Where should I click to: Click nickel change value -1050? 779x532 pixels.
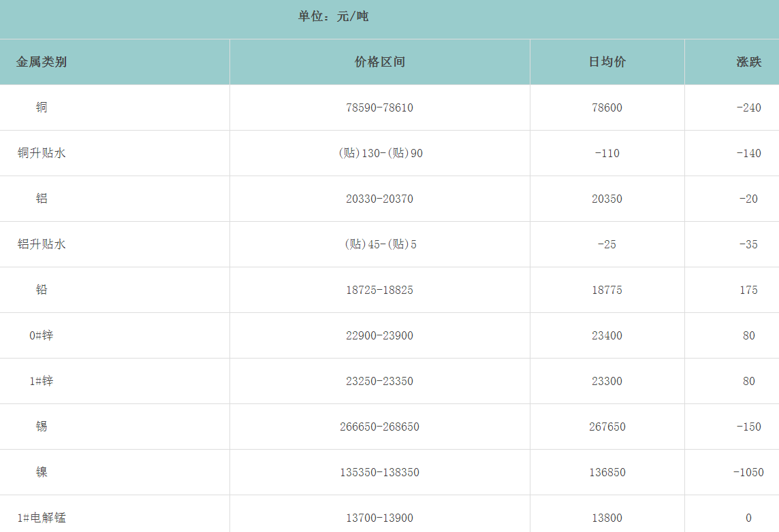(748, 472)
